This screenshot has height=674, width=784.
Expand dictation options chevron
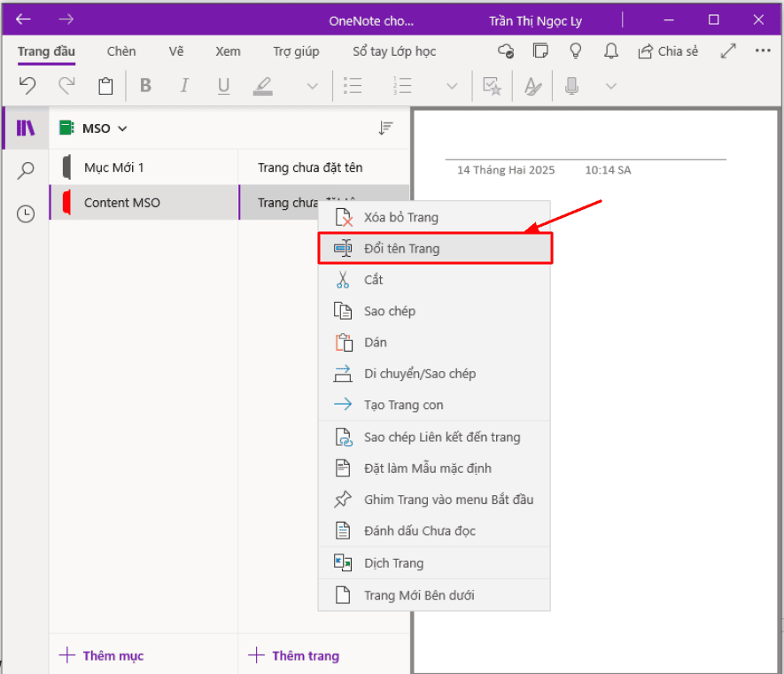pyautogui.click(x=611, y=86)
